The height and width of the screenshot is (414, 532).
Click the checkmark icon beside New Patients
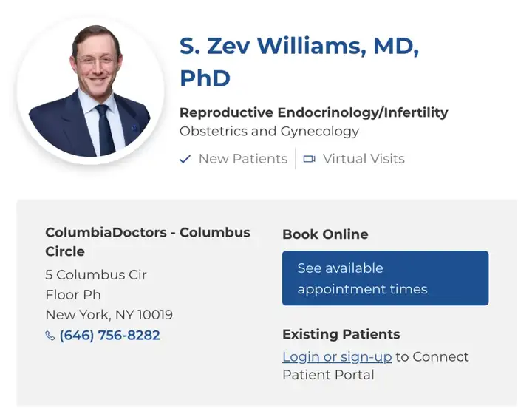point(185,159)
